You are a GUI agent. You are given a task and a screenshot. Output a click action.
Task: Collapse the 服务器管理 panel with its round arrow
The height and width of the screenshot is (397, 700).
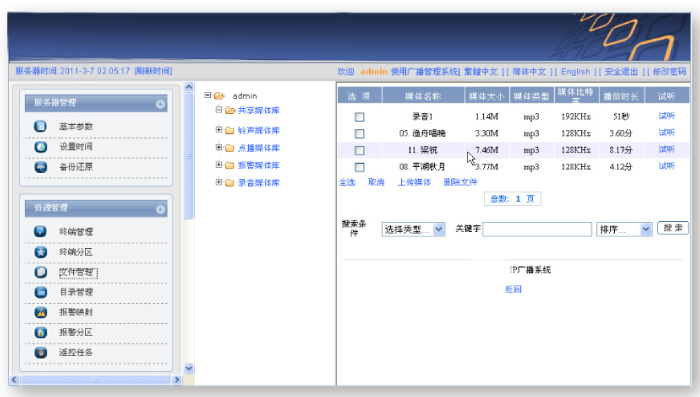[x=160, y=104]
